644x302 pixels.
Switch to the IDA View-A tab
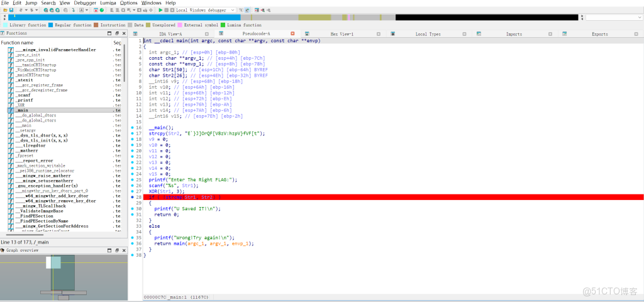[x=170, y=34]
